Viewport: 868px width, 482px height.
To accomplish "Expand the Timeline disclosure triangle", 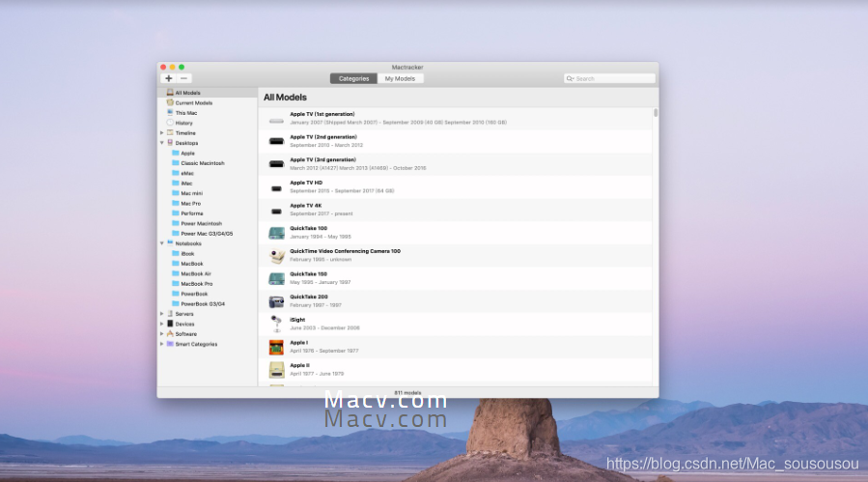I will pyautogui.click(x=161, y=133).
